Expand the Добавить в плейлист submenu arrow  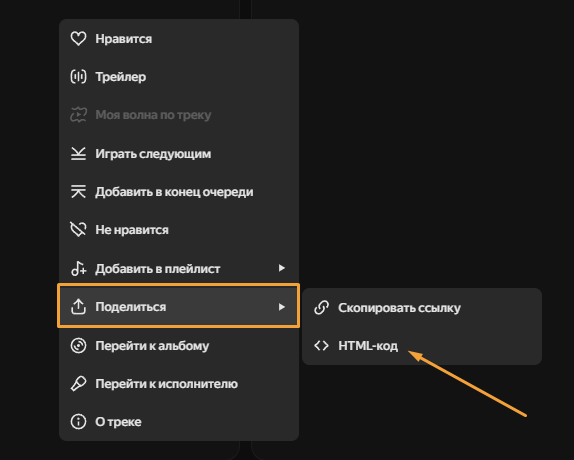(x=282, y=268)
